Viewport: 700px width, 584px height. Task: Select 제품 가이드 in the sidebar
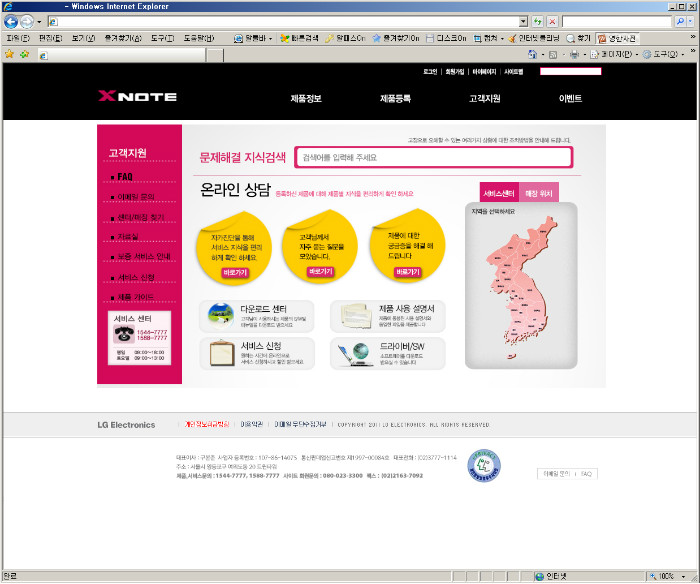(x=135, y=297)
